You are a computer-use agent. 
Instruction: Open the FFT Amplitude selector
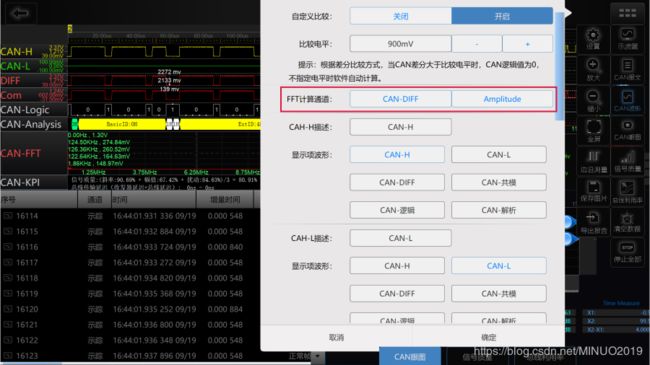tap(502, 99)
